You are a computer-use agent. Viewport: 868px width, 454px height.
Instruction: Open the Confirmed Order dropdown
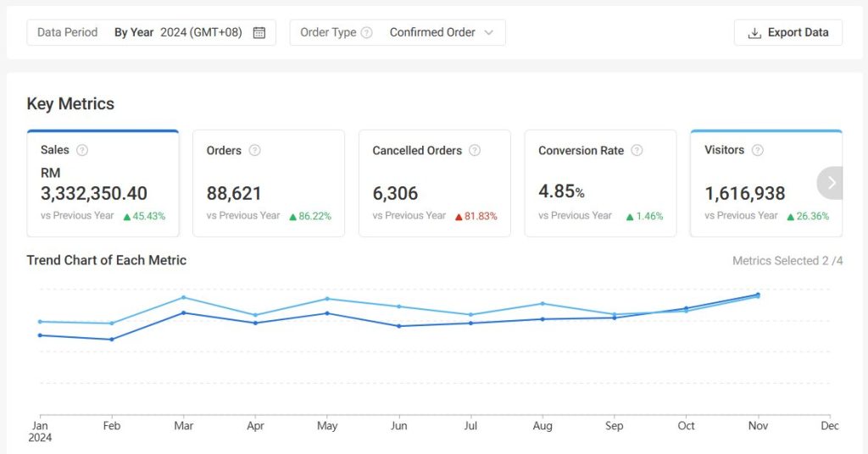(x=441, y=33)
